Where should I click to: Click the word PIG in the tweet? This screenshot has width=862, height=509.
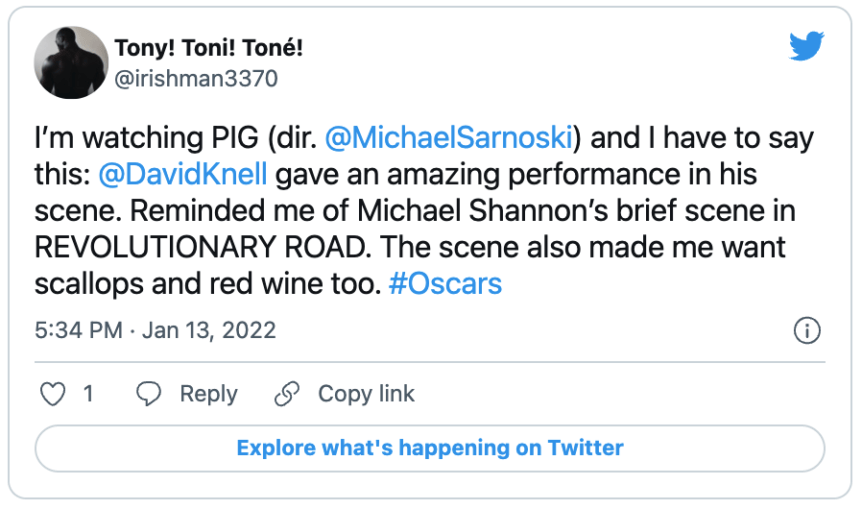pyautogui.click(x=234, y=137)
